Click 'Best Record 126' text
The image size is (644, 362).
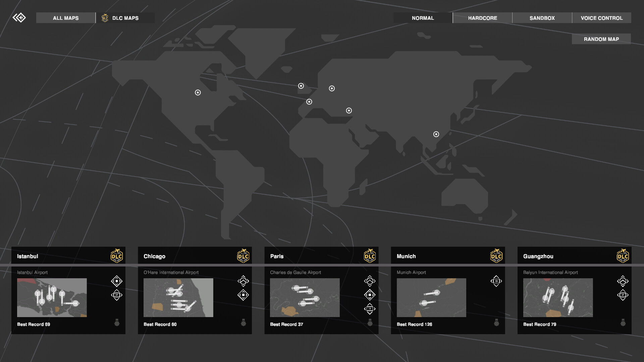tap(414, 324)
